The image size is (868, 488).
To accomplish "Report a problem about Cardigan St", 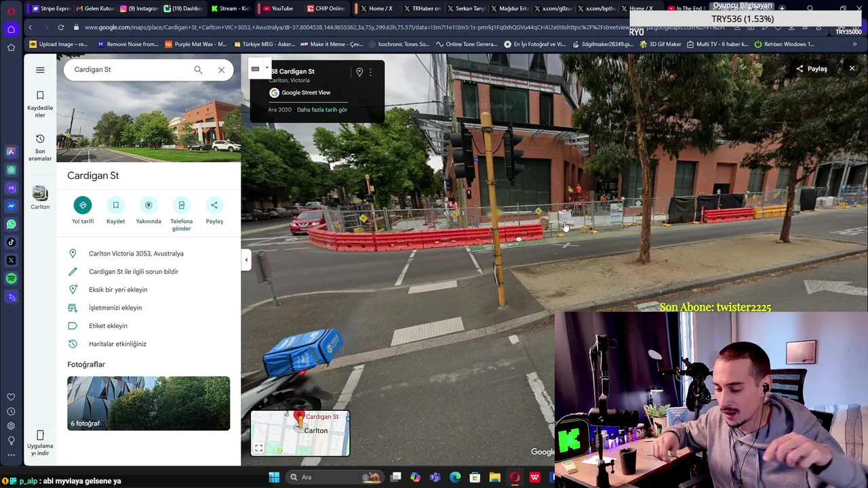I will pos(149,272).
